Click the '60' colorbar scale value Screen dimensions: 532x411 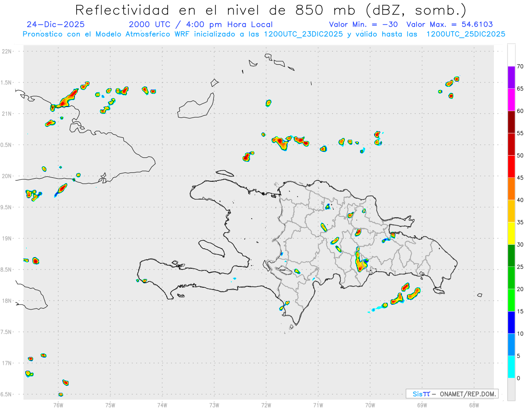click(520, 111)
